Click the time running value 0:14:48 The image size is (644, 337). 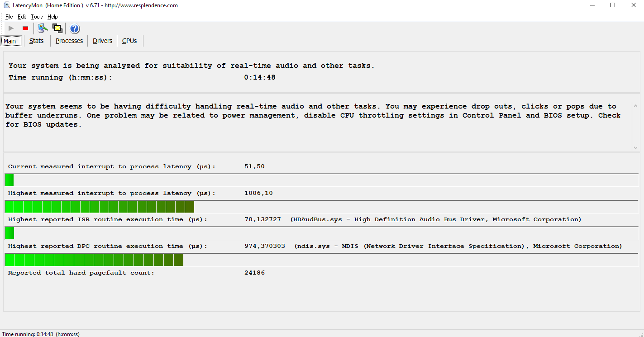pos(260,77)
